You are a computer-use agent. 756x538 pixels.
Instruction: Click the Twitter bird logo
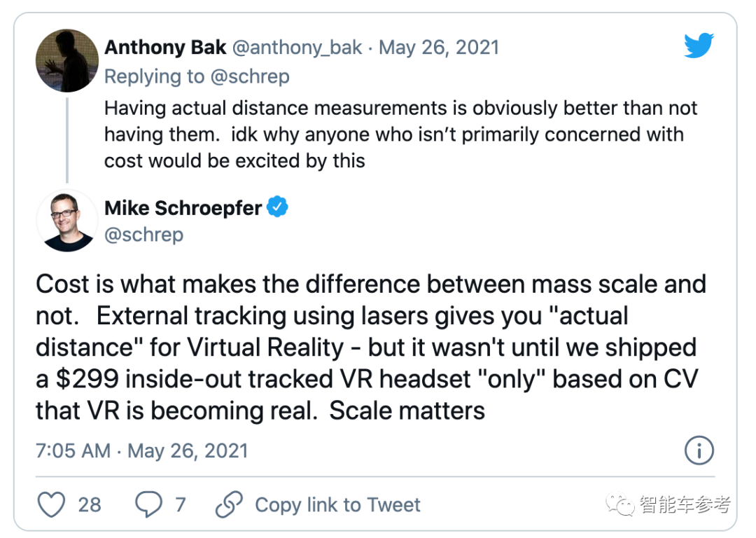pos(699,46)
